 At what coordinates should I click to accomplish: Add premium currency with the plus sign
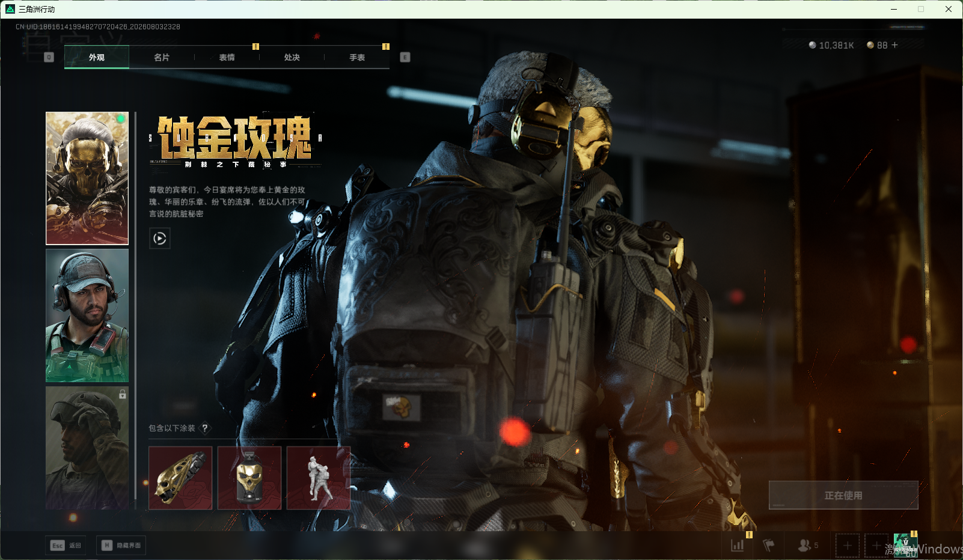point(894,45)
